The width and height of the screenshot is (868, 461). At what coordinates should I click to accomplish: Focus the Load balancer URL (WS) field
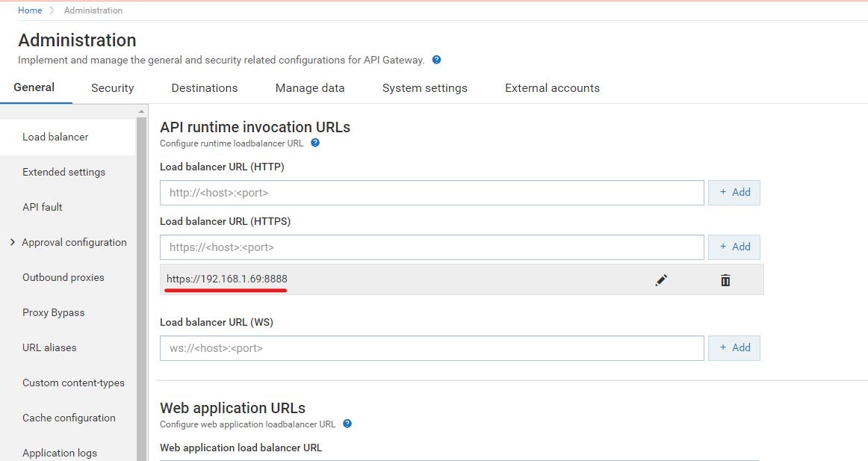432,348
